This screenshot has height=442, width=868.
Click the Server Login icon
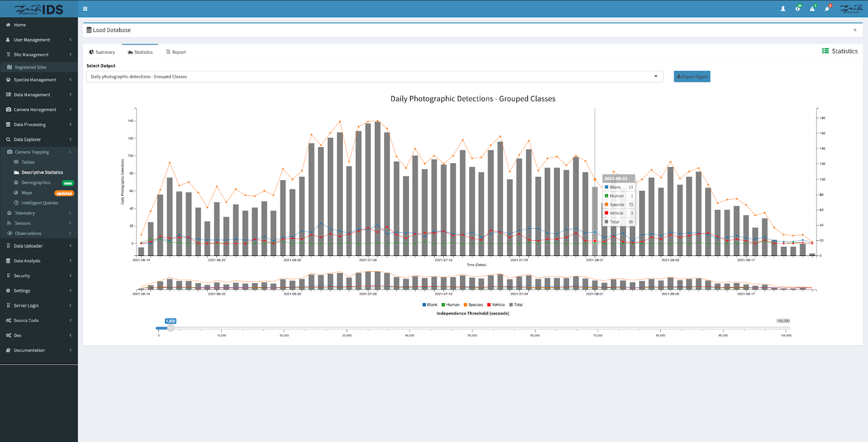point(8,305)
